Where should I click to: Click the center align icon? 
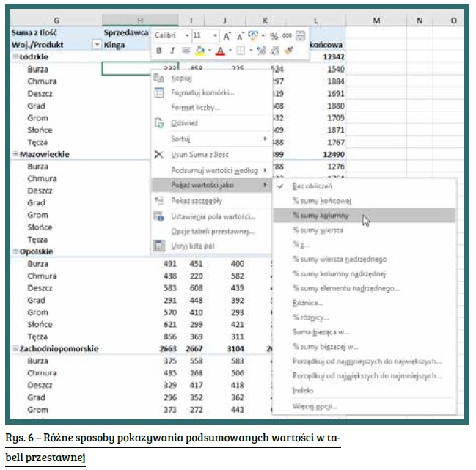tap(186, 51)
